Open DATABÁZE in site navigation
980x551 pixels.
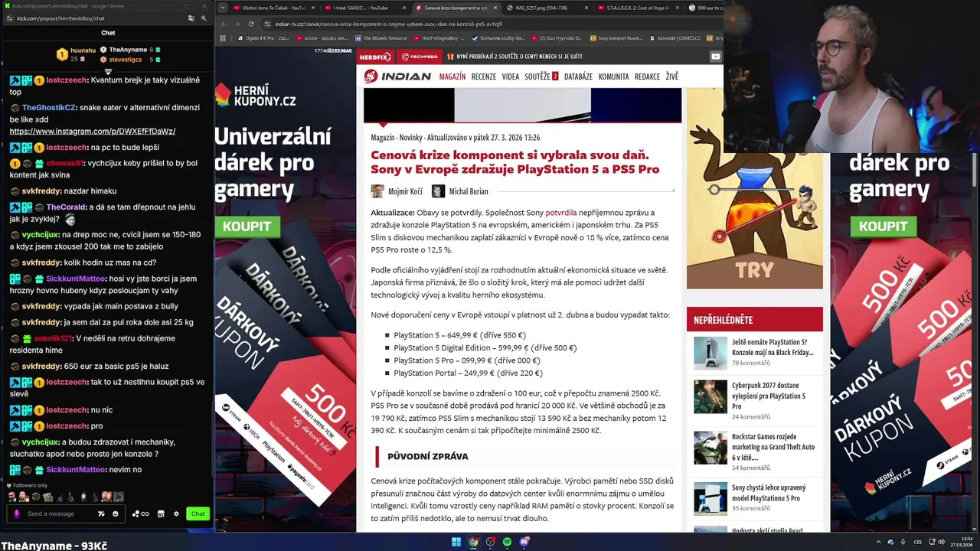[x=578, y=77]
